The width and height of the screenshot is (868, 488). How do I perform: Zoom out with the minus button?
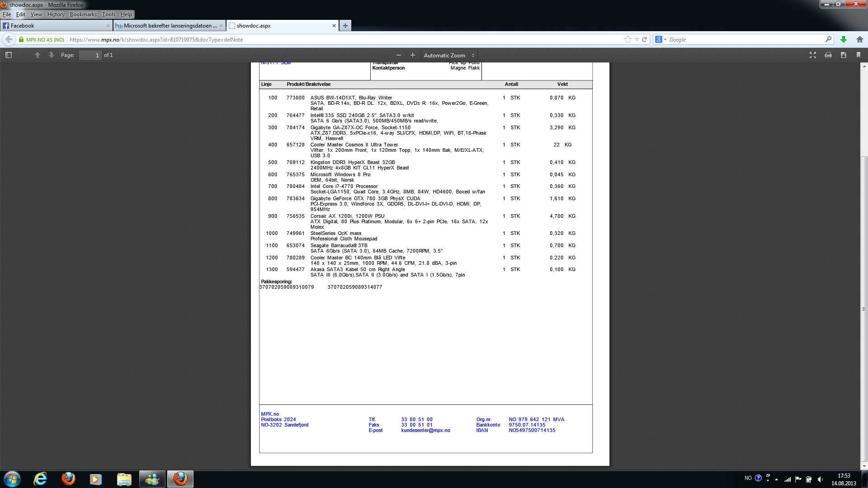[x=398, y=55]
